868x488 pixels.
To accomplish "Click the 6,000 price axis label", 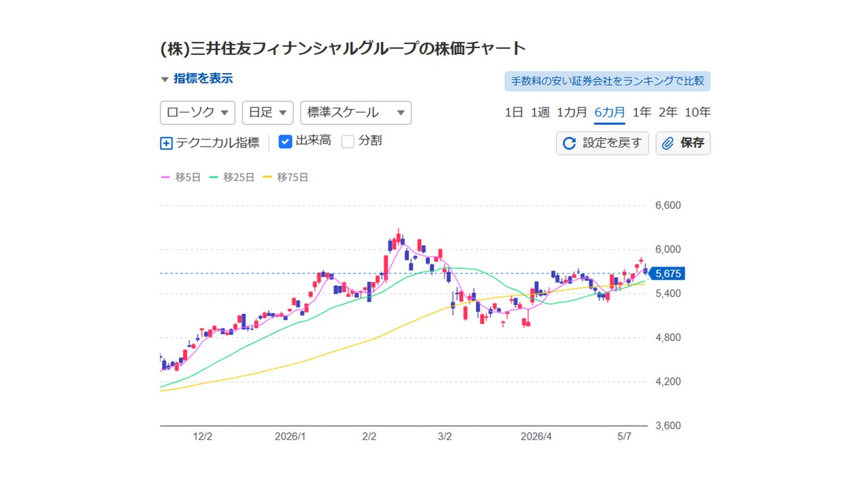I will tap(668, 249).
